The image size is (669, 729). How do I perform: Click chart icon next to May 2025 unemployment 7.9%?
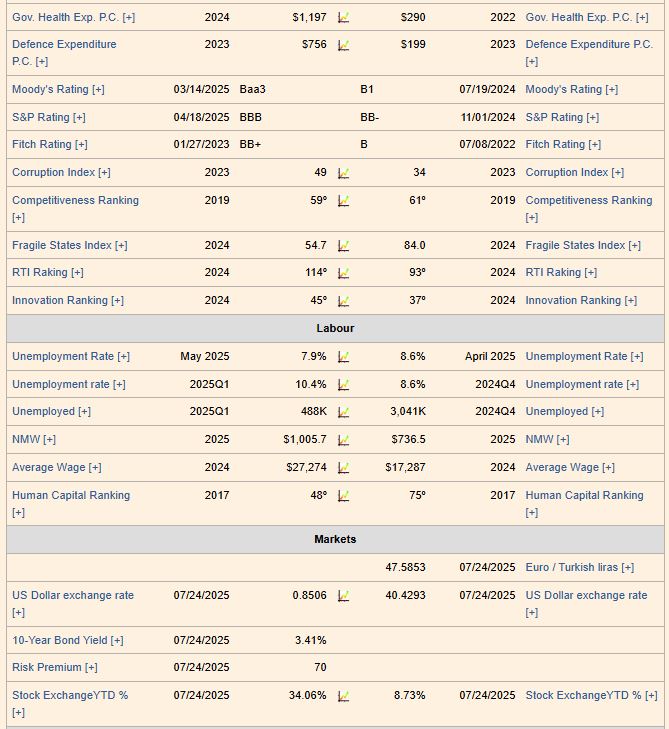[x=343, y=357]
